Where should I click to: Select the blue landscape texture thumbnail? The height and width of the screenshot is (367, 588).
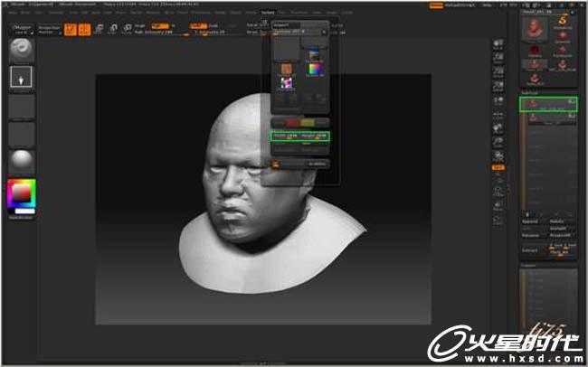coord(314,55)
